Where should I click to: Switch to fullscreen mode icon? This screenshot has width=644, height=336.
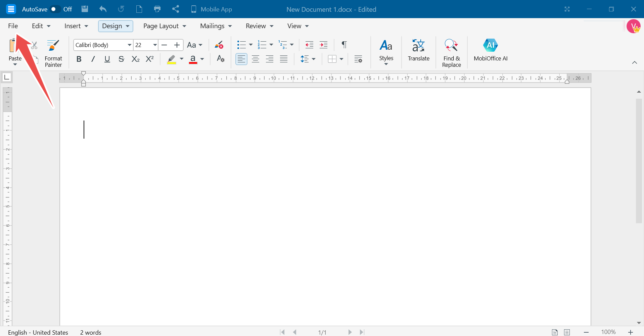[x=567, y=9]
